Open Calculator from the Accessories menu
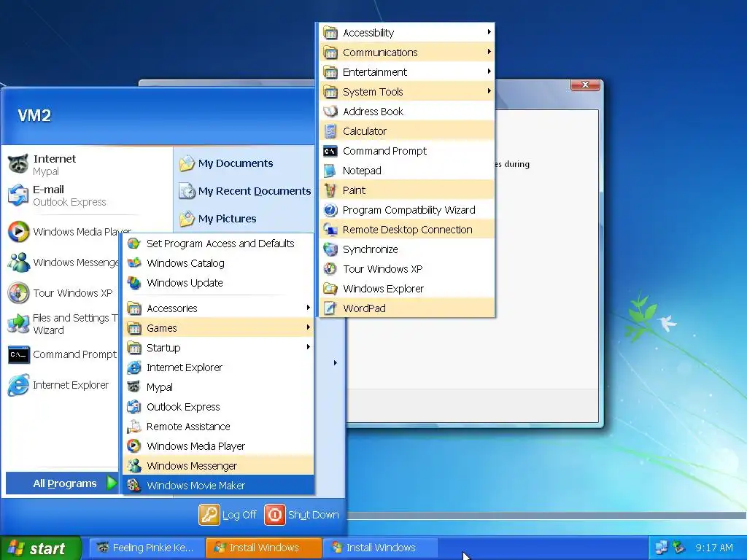 (x=407, y=131)
